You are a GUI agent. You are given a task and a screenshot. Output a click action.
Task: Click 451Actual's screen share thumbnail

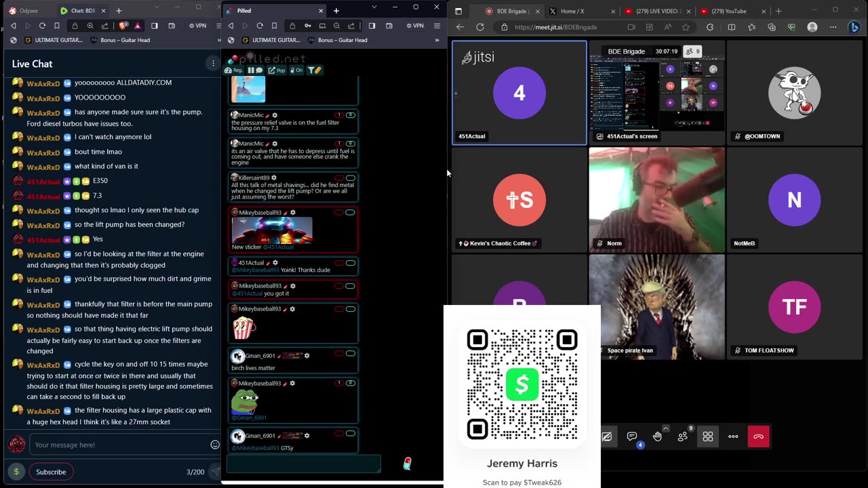(656, 94)
